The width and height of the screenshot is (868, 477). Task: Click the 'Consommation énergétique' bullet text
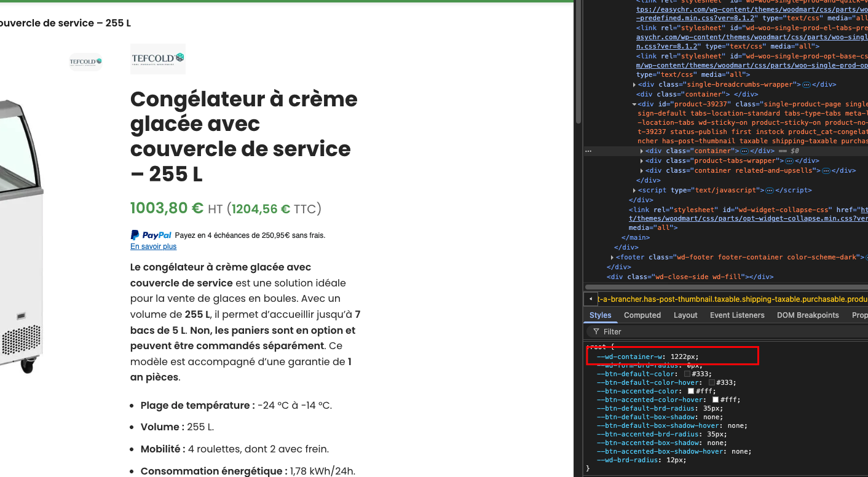coord(248,471)
